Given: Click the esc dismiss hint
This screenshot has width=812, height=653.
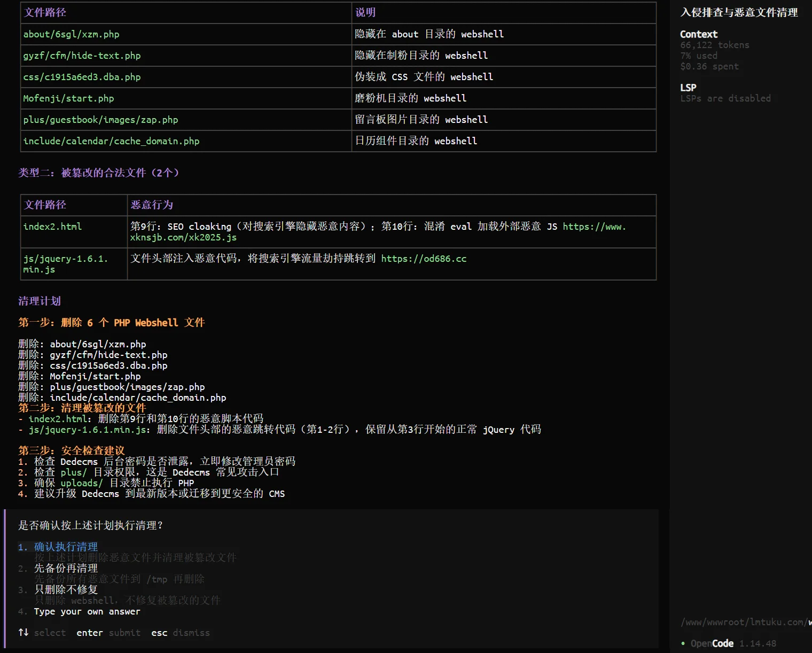Looking at the screenshot, I should [x=181, y=633].
